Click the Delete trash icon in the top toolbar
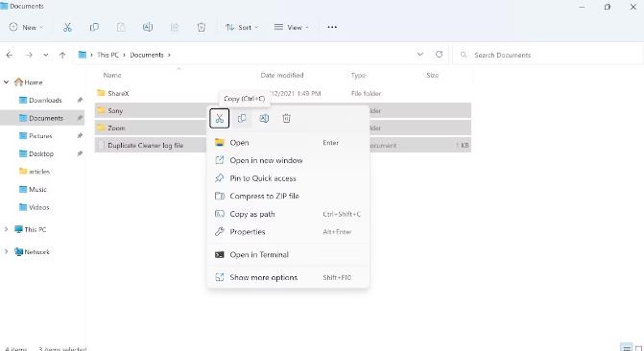 (x=202, y=28)
